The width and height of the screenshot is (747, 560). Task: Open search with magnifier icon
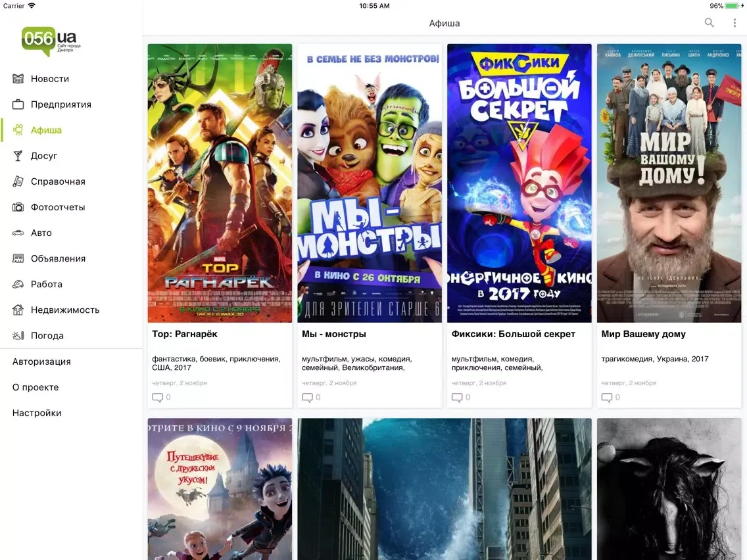point(710,23)
